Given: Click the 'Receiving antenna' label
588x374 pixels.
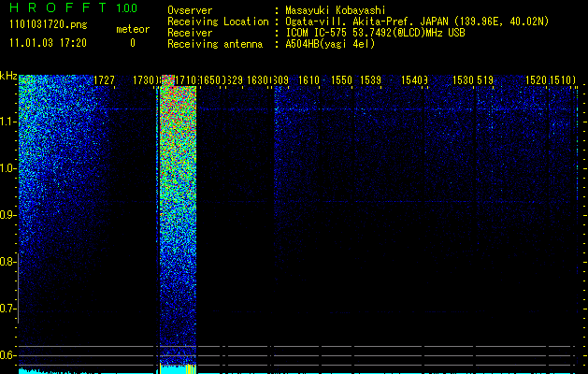Looking at the screenshot, I should [215, 44].
